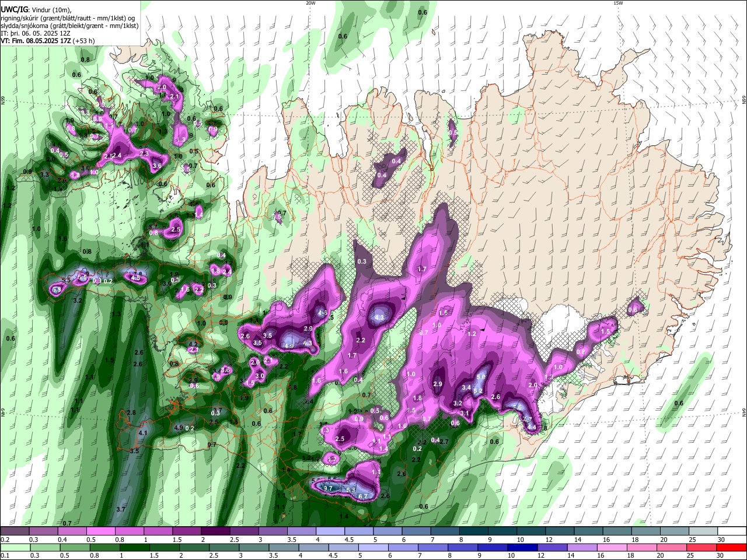The width and height of the screenshot is (747, 560).
Task: Click the '5.2' precipitation value on the map
Action: [x=478, y=390]
